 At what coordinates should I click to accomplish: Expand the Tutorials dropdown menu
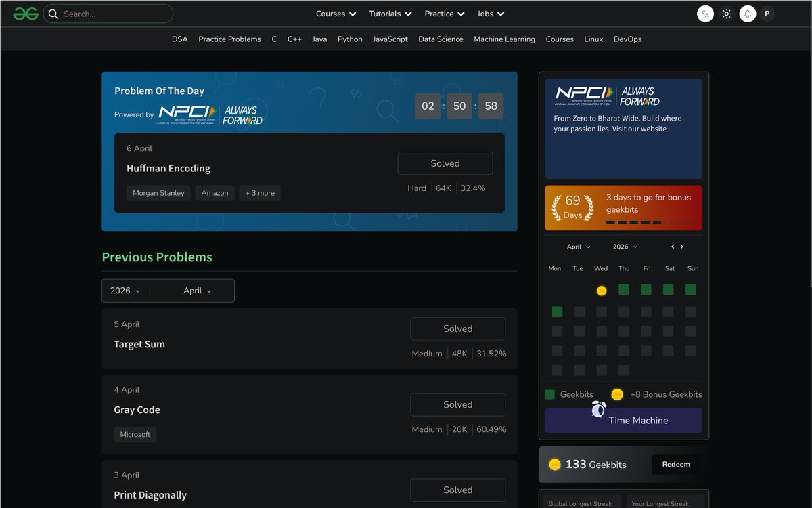click(x=390, y=14)
